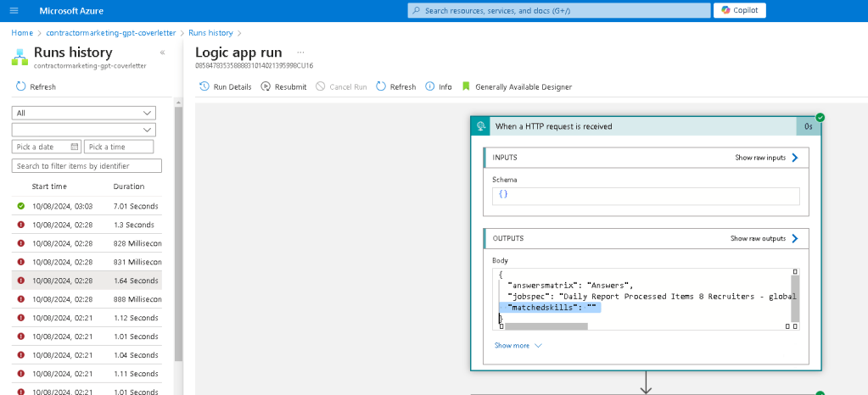Open the Azure portal hamburger menu
Viewport: 868px width, 395px height.
pos(14,11)
